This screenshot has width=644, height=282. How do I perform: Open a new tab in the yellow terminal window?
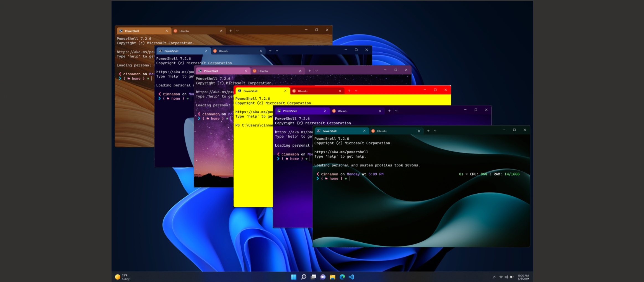[349, 91]
